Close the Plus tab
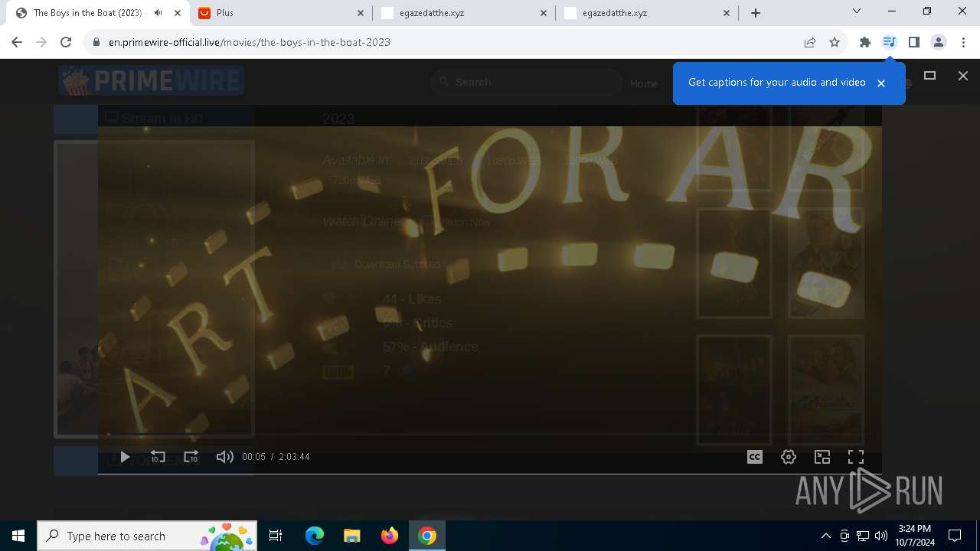980x551 pixels. tap(361, 13)
